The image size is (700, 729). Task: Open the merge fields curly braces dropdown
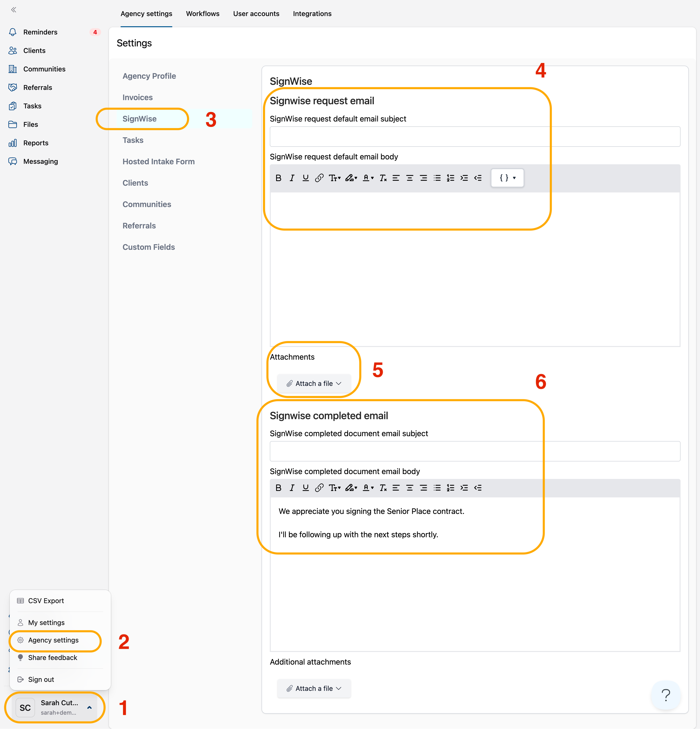507,178
